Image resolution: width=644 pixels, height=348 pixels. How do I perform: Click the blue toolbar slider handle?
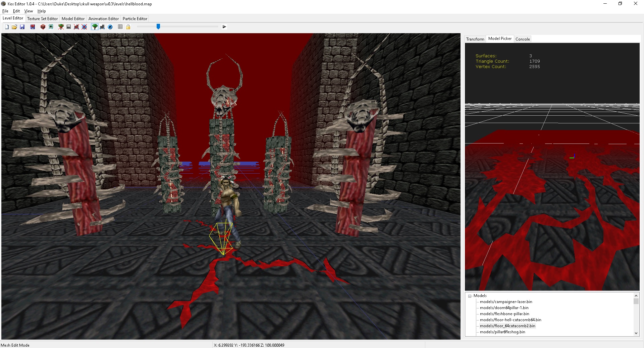(x=158, y=26)
